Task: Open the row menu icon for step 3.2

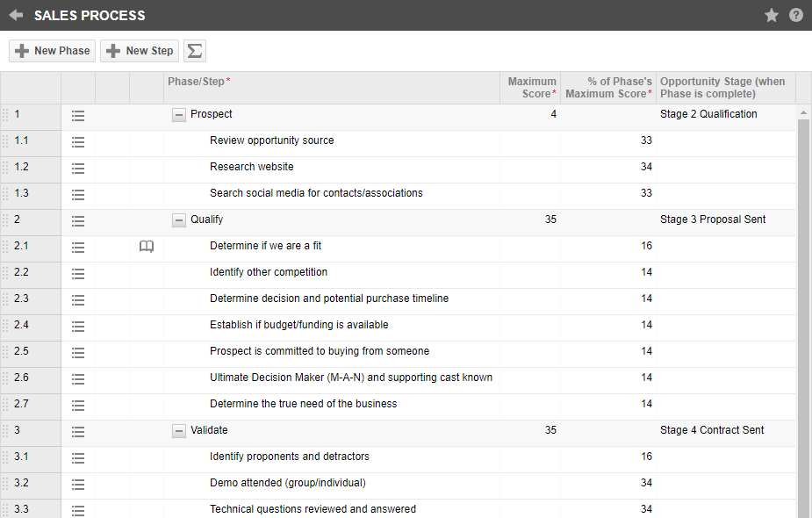Action: click(x=78, y=484)
